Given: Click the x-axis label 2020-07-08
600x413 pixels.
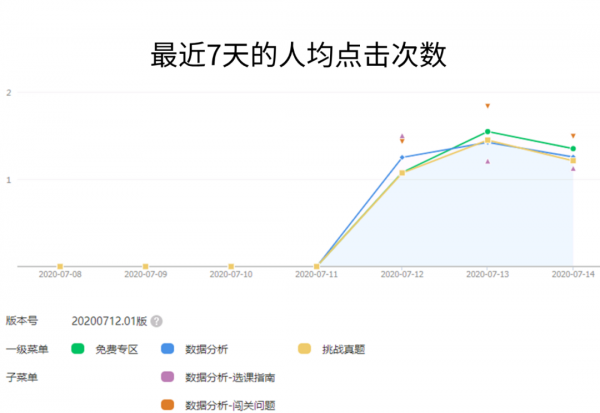Looking at the screenshot, I should point(60,274).
